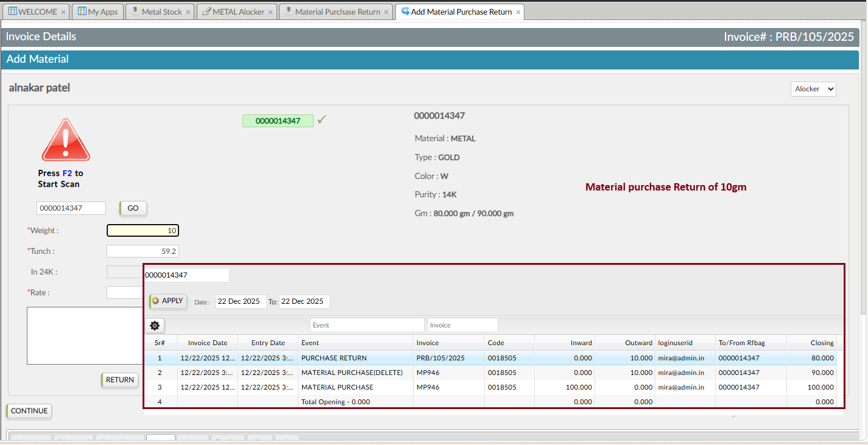Close the Material Purchase Return tab

click(387, 12)
